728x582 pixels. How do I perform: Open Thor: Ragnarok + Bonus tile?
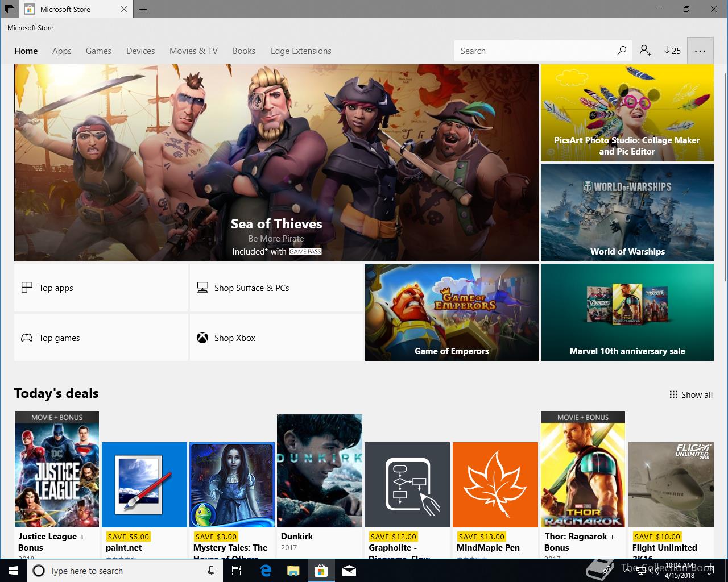[x=583, y=485]
